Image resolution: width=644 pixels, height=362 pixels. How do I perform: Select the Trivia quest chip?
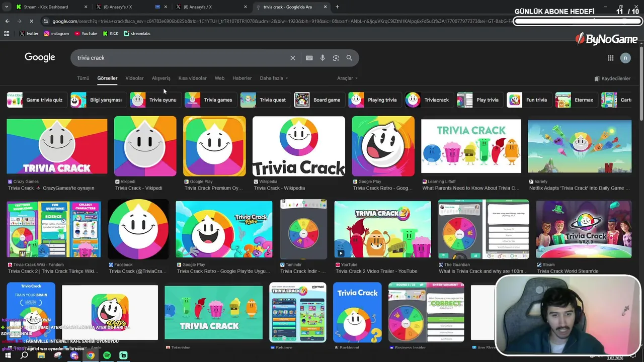click(265, 100)
